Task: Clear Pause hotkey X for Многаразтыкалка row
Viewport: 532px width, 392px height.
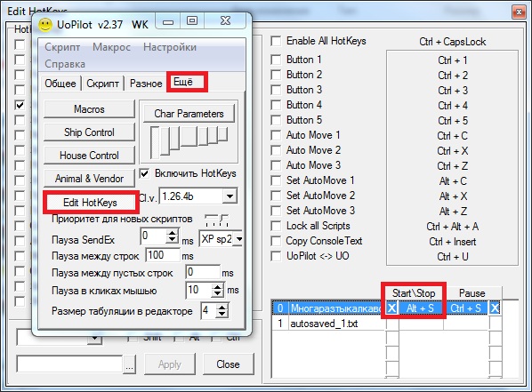Action: (x=495, y=308)
